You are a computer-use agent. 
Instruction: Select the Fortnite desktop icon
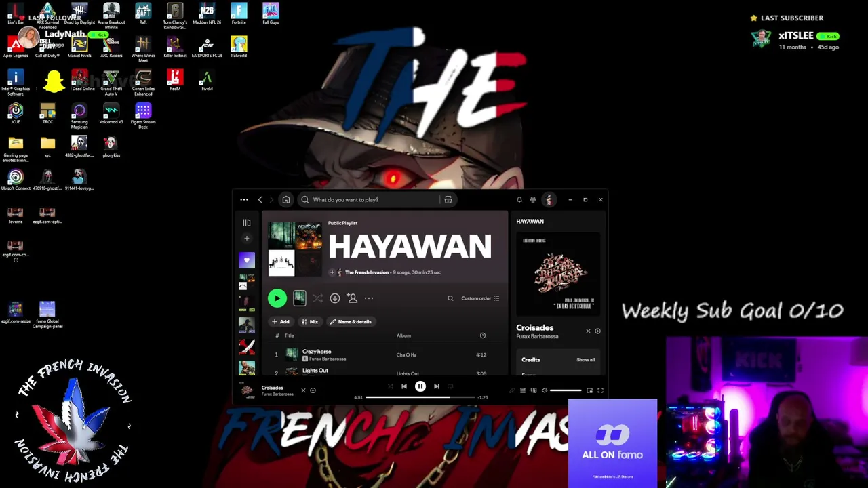[239, 14]
